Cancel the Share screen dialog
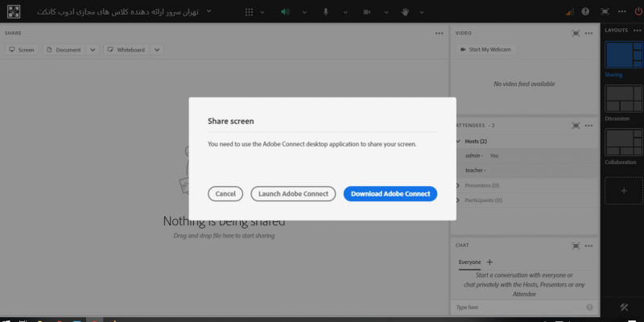The width and height of the screenshot is (644, 322). point(225,194)
